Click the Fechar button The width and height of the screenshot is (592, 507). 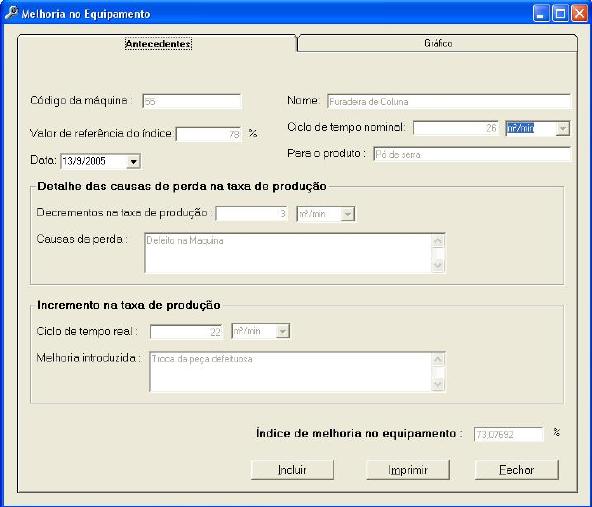[x=516, y=470]
